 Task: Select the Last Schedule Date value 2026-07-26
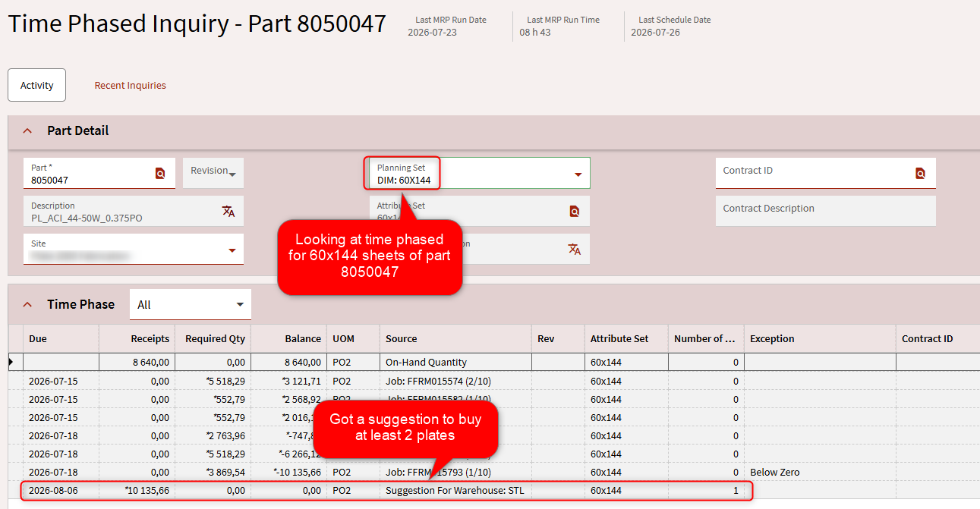[x=655, y=33]
